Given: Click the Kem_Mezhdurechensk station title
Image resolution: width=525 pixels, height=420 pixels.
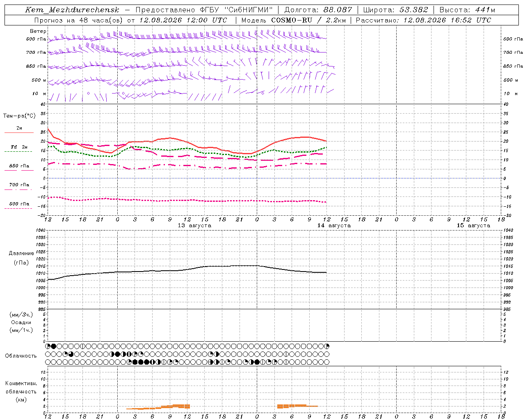Looking at the screenshot, I should [x=72, y=10].
